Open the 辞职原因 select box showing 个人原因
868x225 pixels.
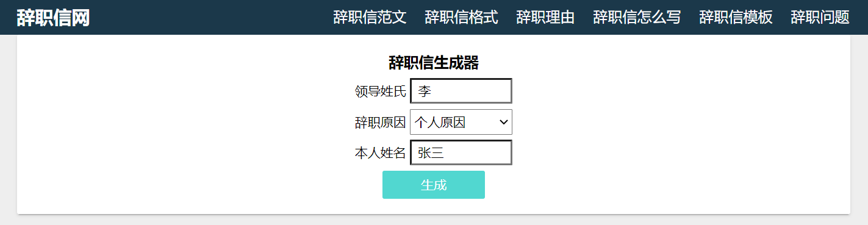pos(461,122)
